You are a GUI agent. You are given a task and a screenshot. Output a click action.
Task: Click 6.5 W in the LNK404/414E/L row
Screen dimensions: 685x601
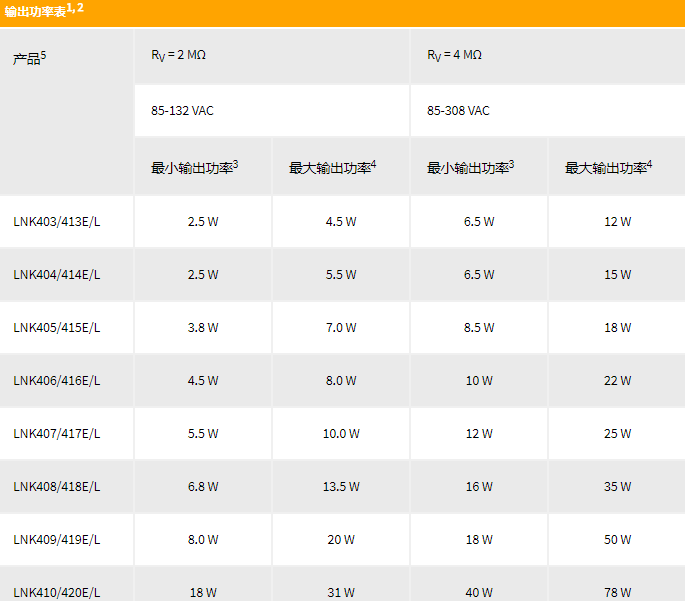[479, 275]
